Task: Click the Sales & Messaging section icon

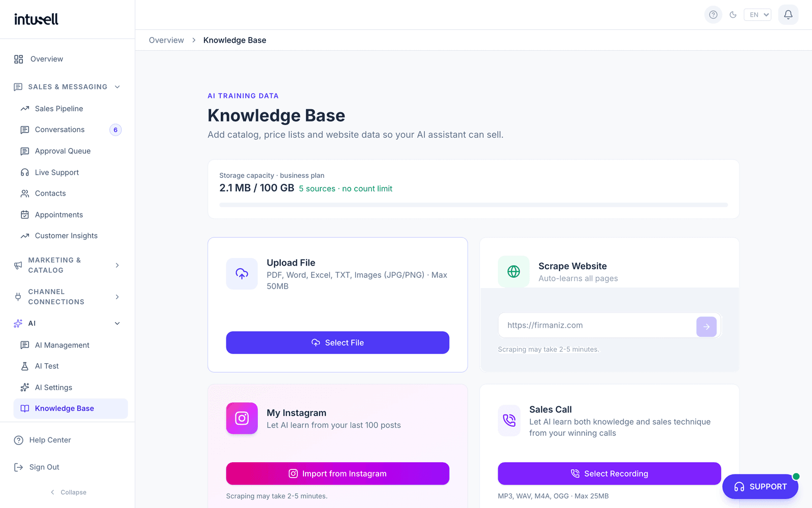Action: coord(18,87)
